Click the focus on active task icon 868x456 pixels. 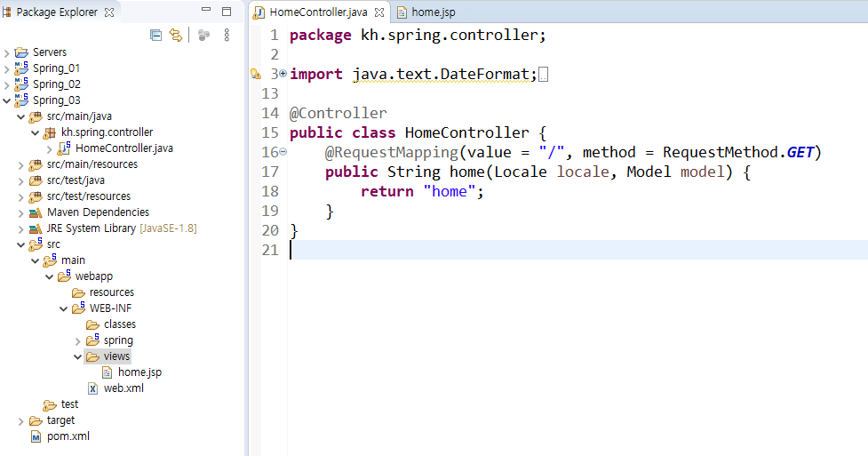point(203,36)
